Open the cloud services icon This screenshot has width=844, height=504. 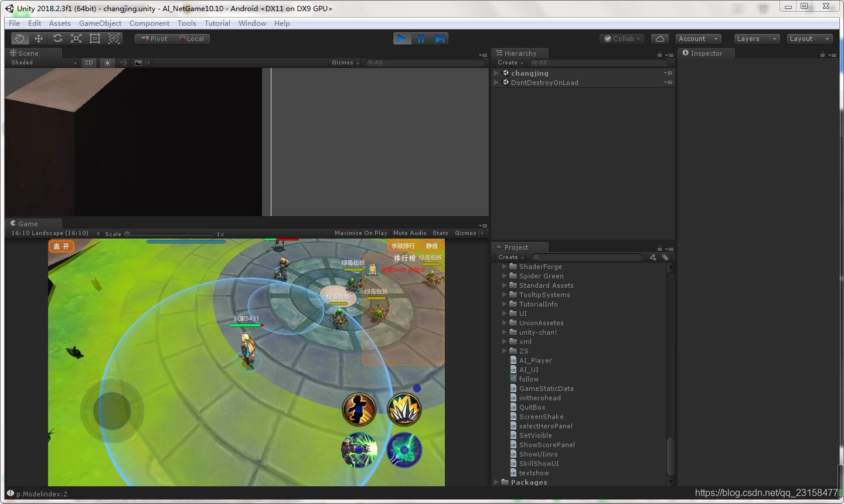click(x=660, y=39)
